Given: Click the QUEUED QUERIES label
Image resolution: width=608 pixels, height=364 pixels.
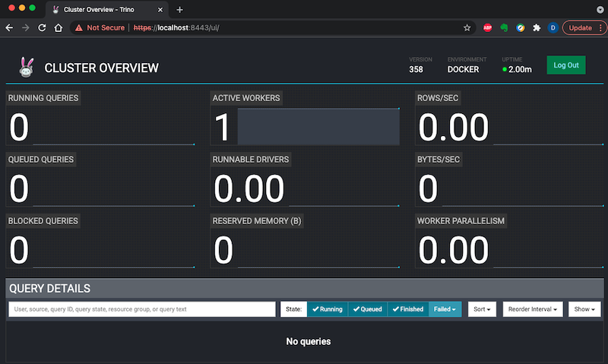Looking at the screenshot, I should (x=41, y=160).
